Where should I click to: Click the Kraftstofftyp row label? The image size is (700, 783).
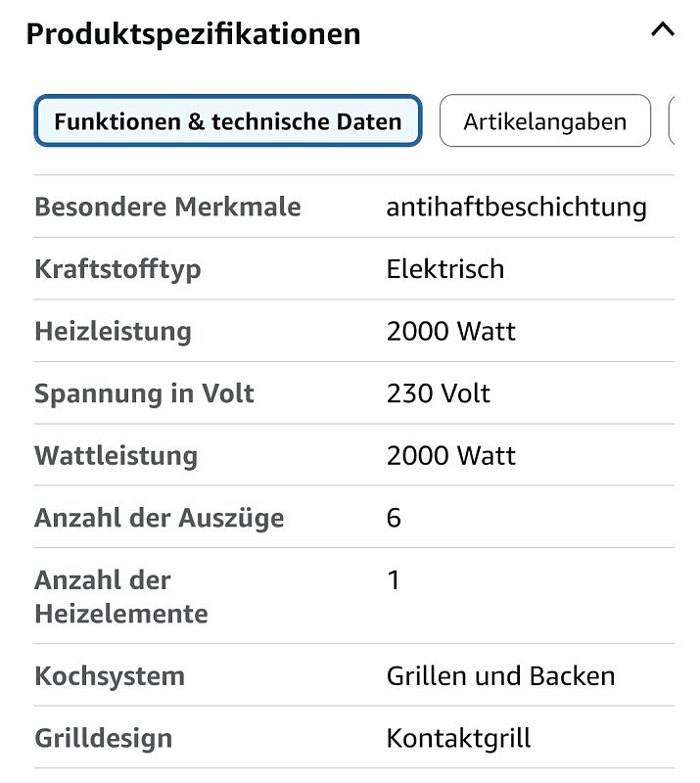click(117, 269)
